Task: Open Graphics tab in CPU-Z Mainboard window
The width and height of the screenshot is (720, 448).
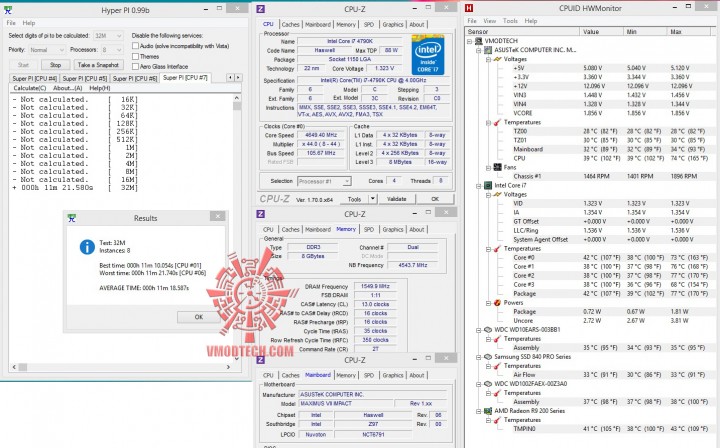Action: [x=393, y=375]
